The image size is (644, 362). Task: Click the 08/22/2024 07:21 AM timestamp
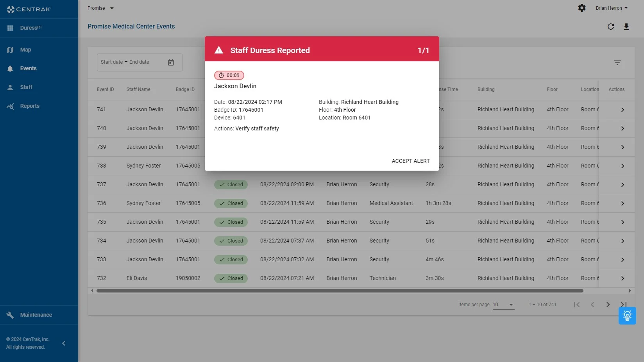[287, 278]
